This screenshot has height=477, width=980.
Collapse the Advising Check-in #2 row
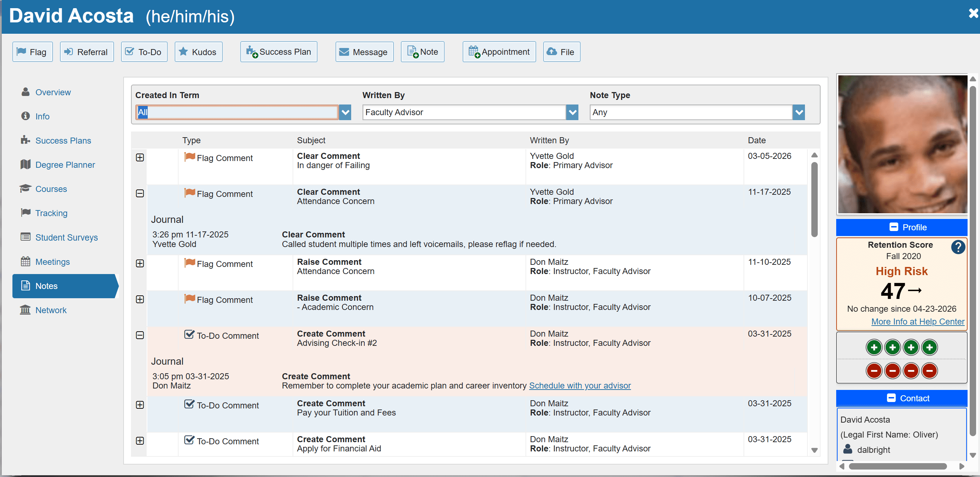[x=140, y=336]
